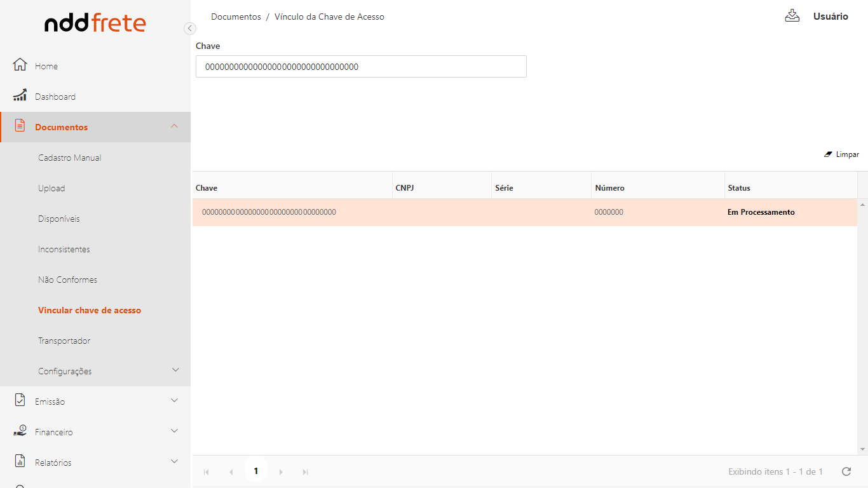Click the Chave input field

pos(361,67)
